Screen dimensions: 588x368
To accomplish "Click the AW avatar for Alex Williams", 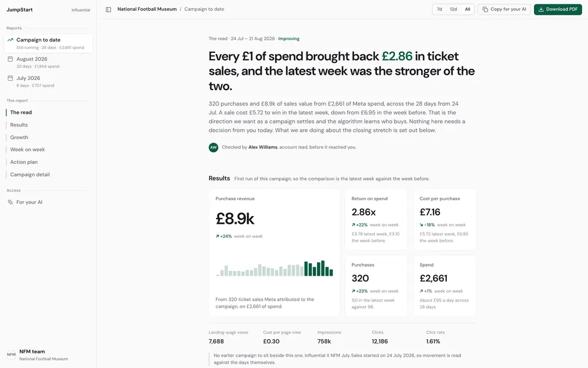I will click(213, 147).
